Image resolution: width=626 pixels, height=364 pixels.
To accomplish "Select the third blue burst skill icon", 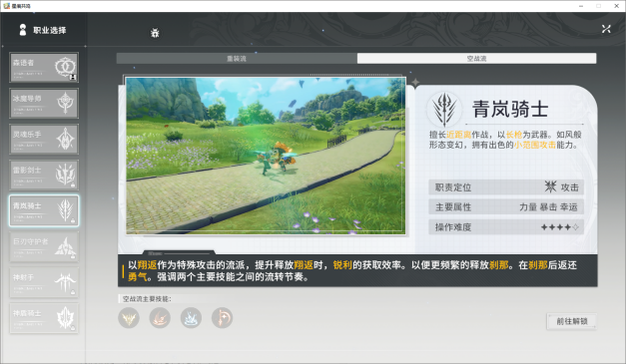I will click(x=191, y=318).
